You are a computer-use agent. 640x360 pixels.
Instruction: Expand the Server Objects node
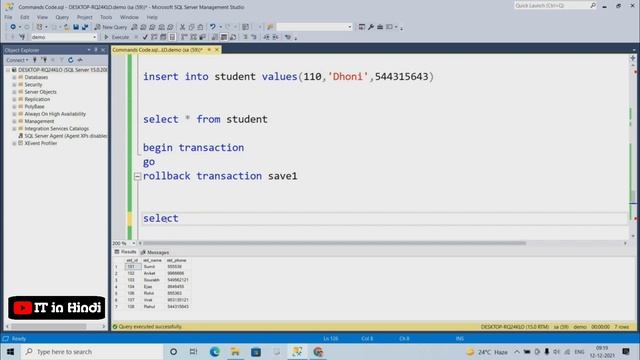click(x=14, y=92)
